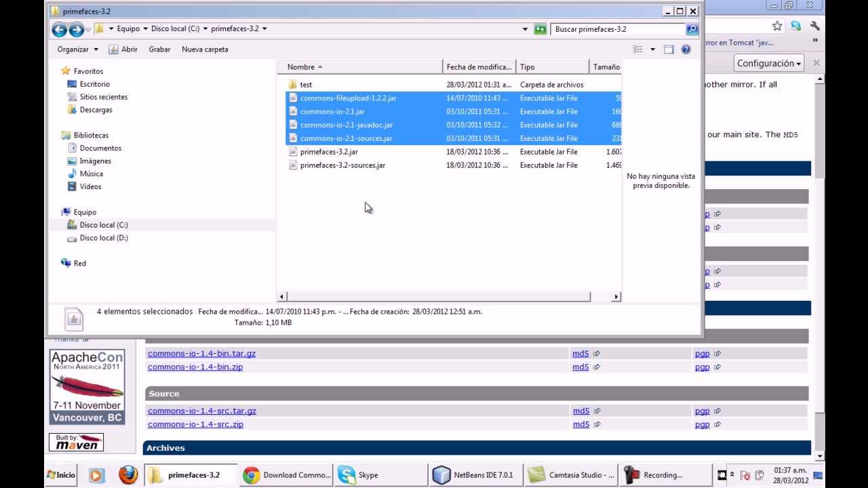Bookmark page with the browser star icon
This screenshot has width=868, height=488.
[x=777, y=26]
